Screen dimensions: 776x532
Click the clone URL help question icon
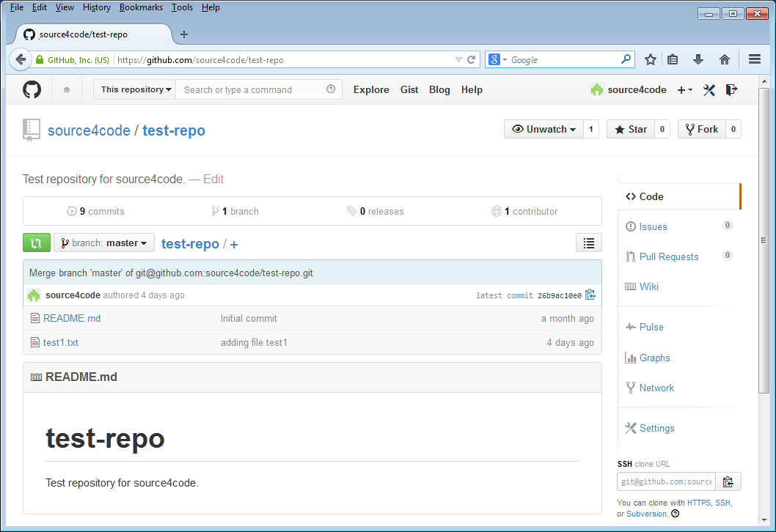[675, 514]
